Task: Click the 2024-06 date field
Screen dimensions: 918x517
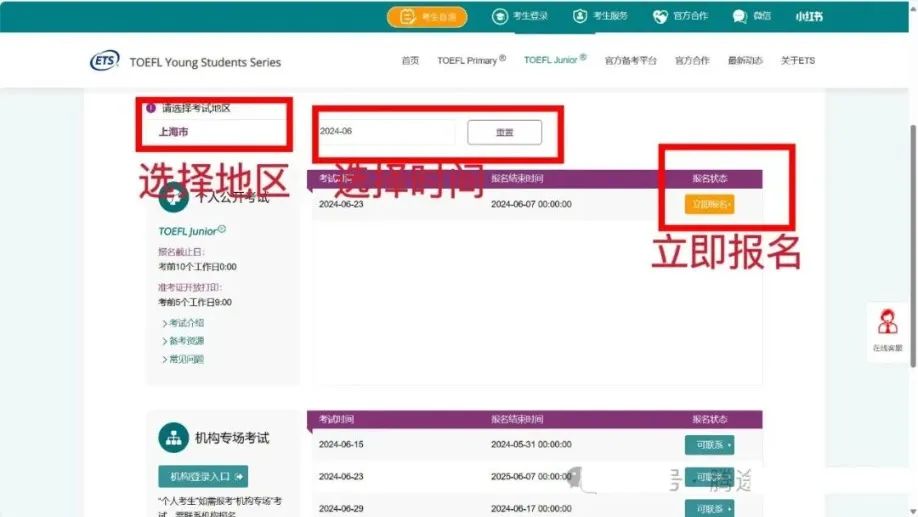Action: pyautogui.click(x=386, y=131)
